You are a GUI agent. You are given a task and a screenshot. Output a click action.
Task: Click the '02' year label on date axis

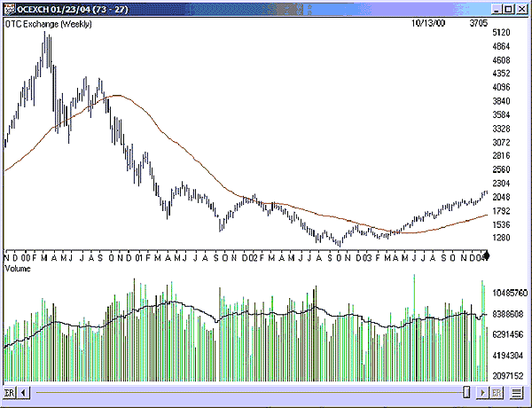point(253,258)
